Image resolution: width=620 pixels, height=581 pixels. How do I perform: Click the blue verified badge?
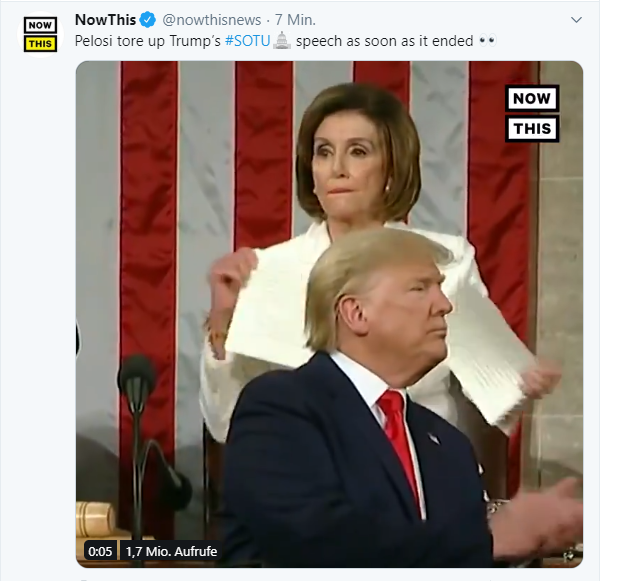point(148,20)
